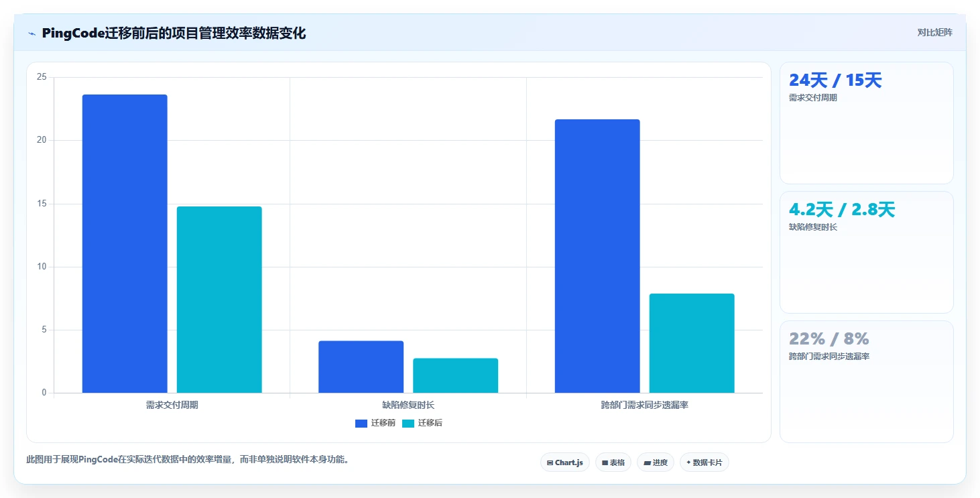Screen dimensions: 980x498
Task: Click the PingCode迁移前后 chart title text
Action: tap(174, 34)
